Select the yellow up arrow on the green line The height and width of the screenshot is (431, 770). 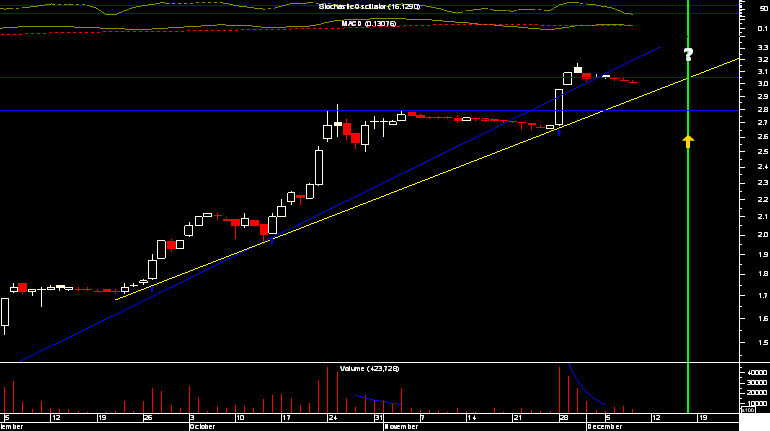[x=688, y=141]
